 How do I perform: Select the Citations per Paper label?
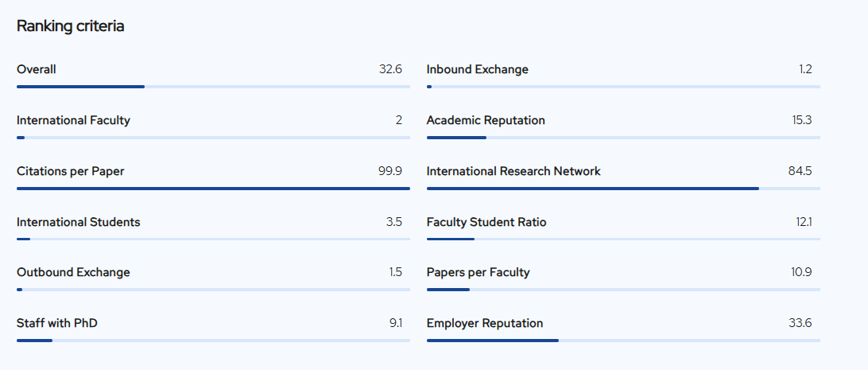(70, 171)
